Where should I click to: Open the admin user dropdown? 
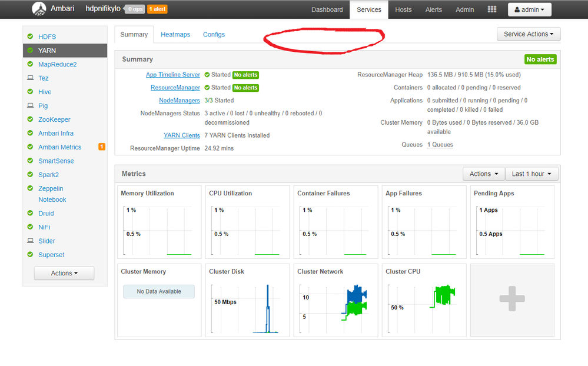click(530, 9)
